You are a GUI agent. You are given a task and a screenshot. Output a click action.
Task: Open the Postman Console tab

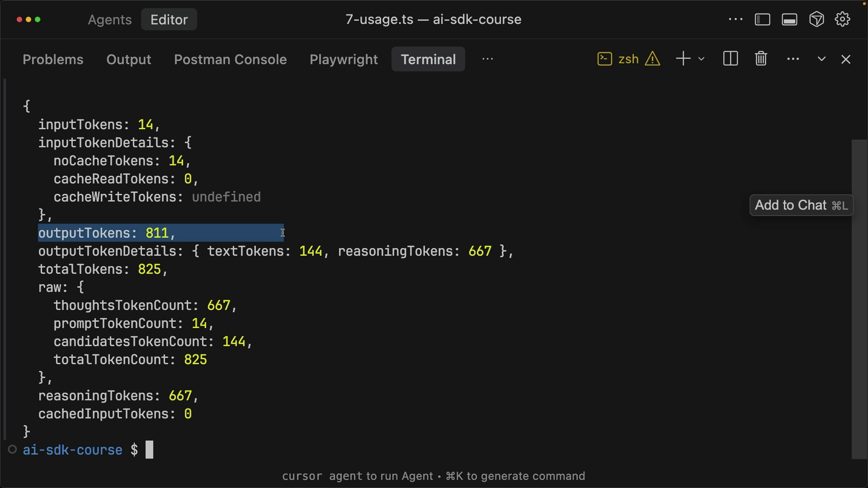tap(230, 59)
